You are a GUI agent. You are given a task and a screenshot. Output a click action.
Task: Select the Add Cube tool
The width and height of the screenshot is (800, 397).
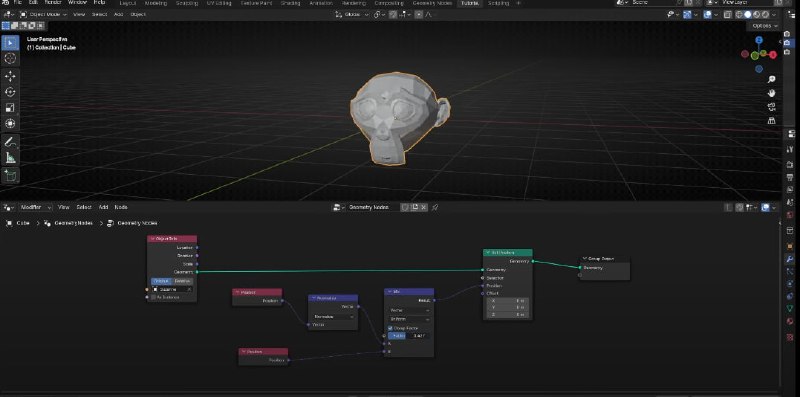(x=10, y=176)
